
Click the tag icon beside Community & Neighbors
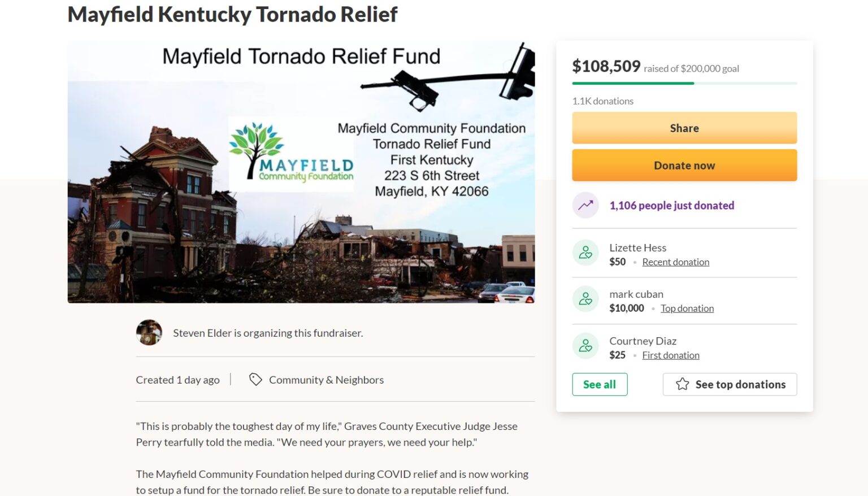point(255,380)
